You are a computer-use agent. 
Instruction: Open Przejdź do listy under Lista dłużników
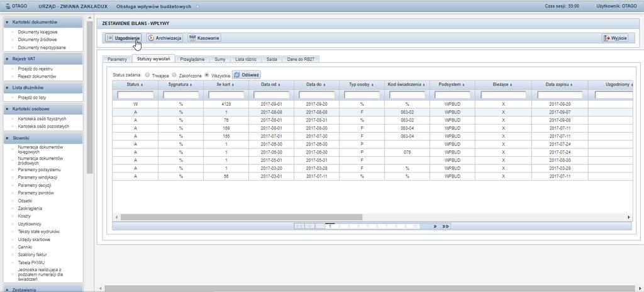click(31, 98)
